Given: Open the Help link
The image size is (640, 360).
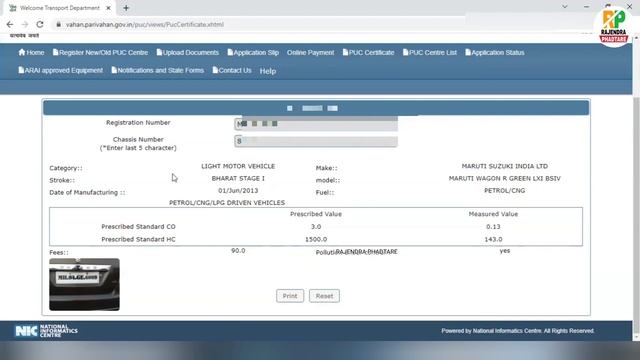Looking at the screenshot, I should [x=268, y=71].
